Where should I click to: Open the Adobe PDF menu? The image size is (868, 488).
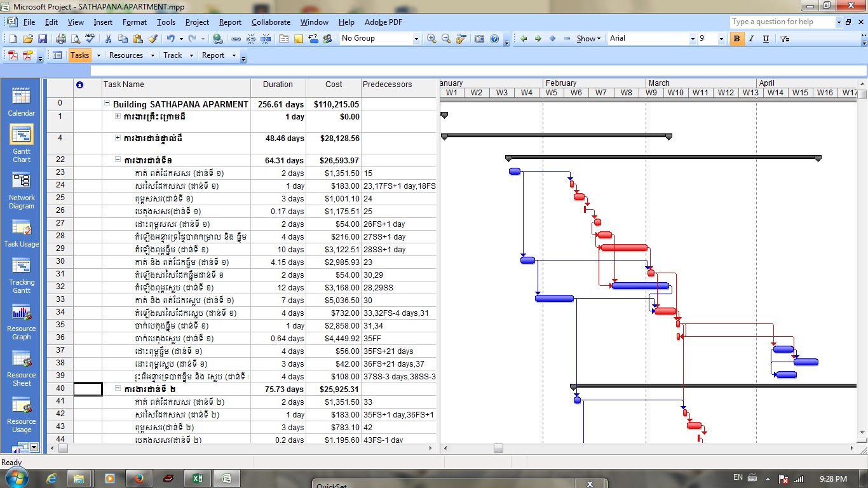click(383, 22)
